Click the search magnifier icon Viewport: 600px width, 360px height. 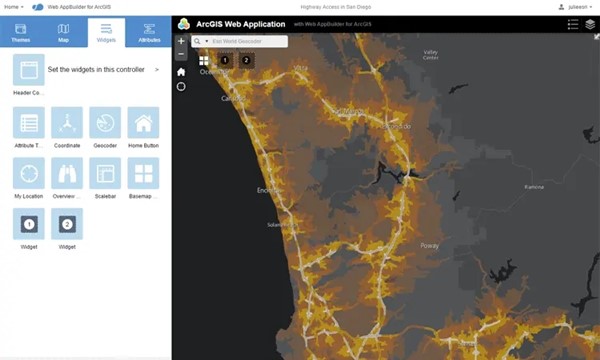coord(197,41)
